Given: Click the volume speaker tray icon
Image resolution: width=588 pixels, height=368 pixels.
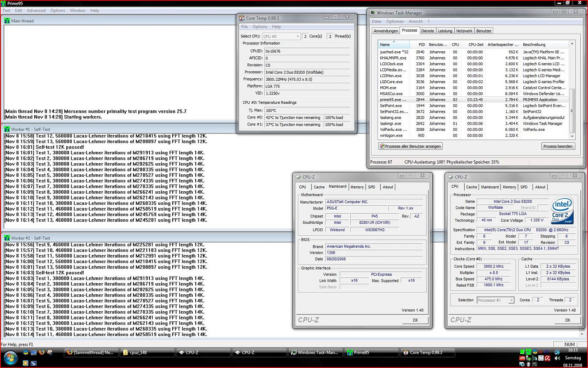Looking at the screenshot, I should [x=557, y=358].
